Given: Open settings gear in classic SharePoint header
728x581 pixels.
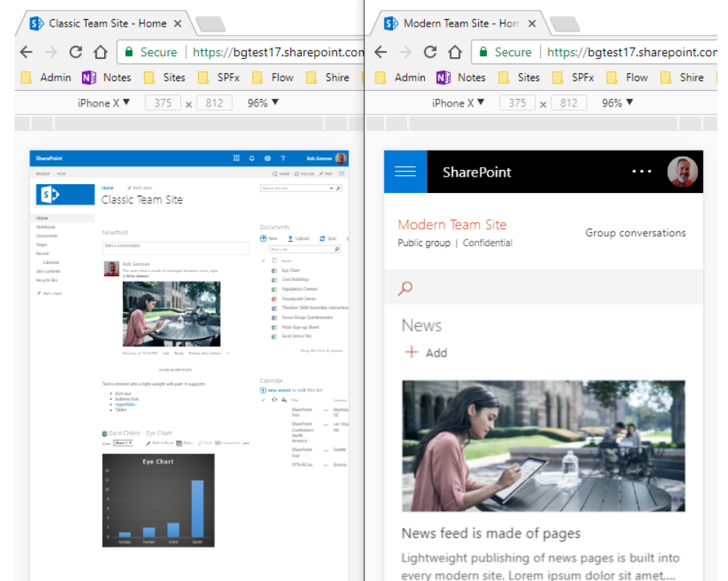Looking at the screenshot, I should (x=268, y=158).
